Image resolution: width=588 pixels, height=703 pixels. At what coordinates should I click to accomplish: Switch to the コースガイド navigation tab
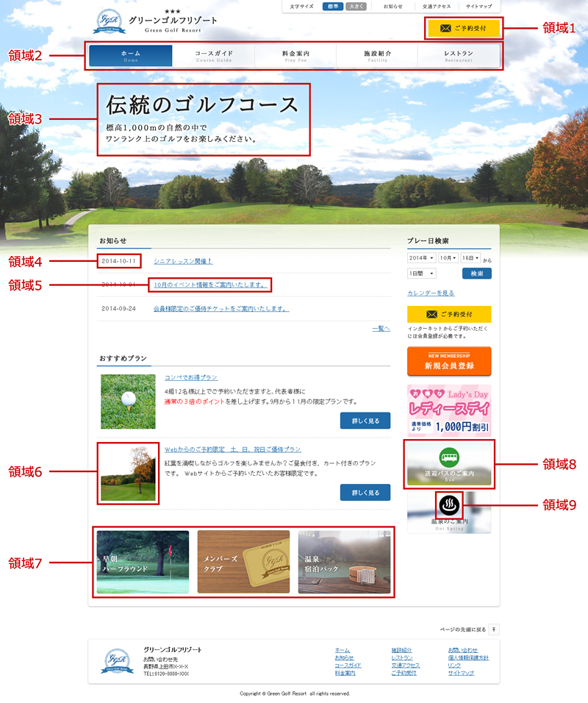point(212,55)
